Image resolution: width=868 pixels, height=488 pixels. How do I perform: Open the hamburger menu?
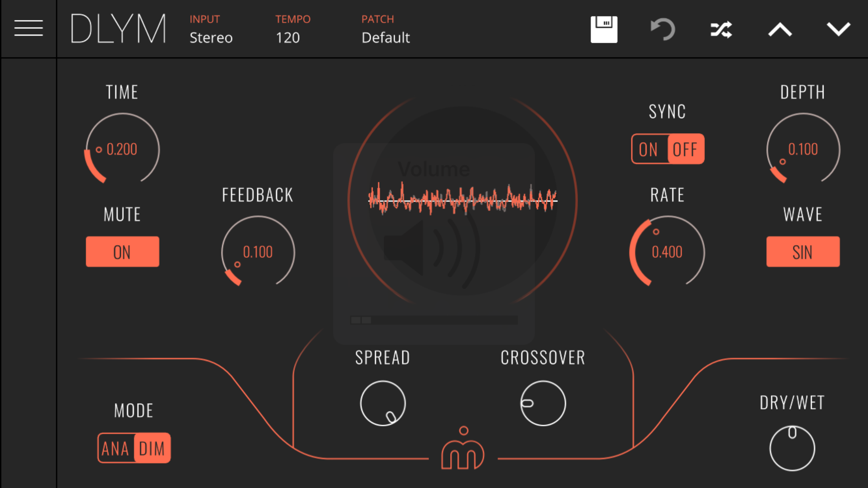28,28
